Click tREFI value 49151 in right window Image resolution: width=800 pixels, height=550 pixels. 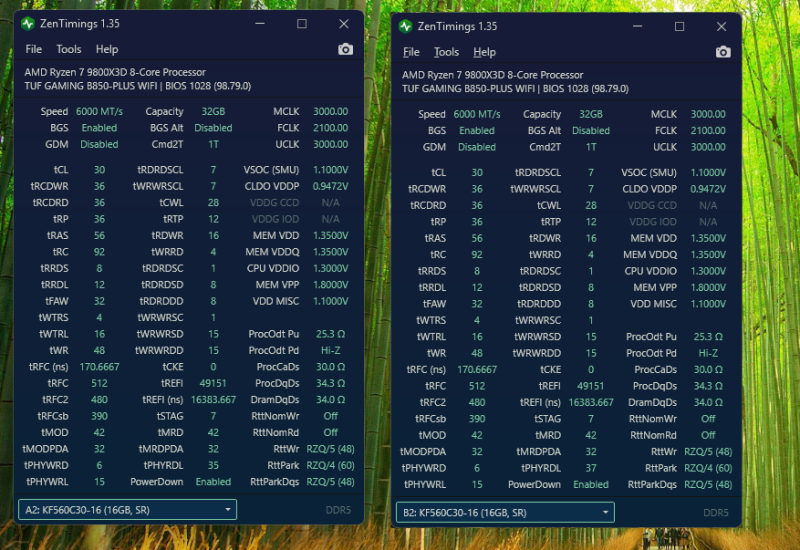point(591,386)
